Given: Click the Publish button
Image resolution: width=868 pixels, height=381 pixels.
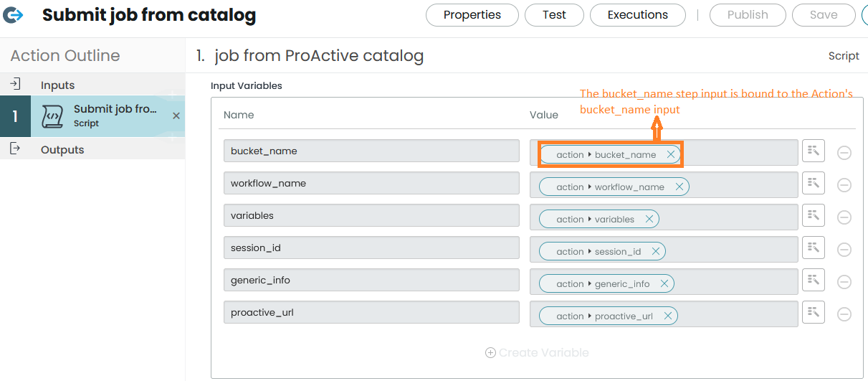Looking at the screenshot, I should click(748, 14).
